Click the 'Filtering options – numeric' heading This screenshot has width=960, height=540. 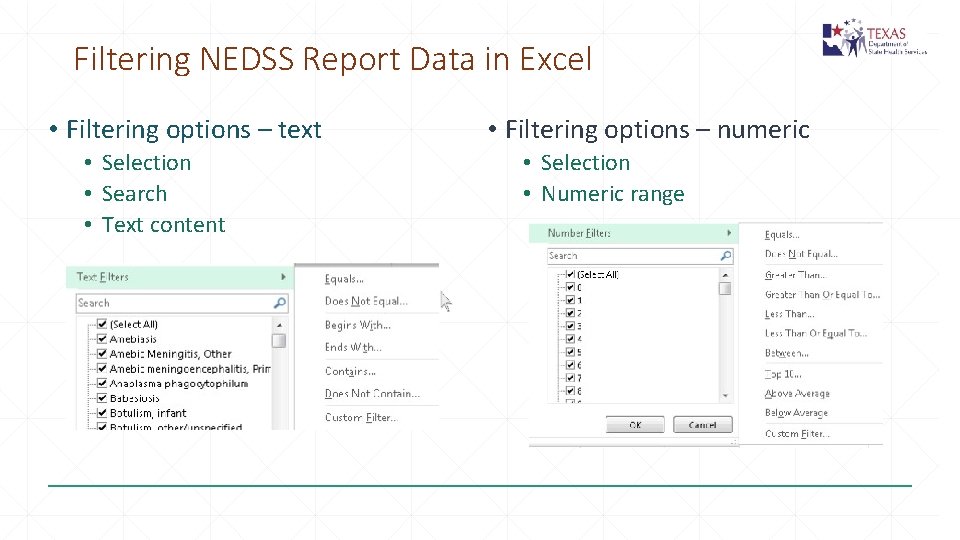658,129
